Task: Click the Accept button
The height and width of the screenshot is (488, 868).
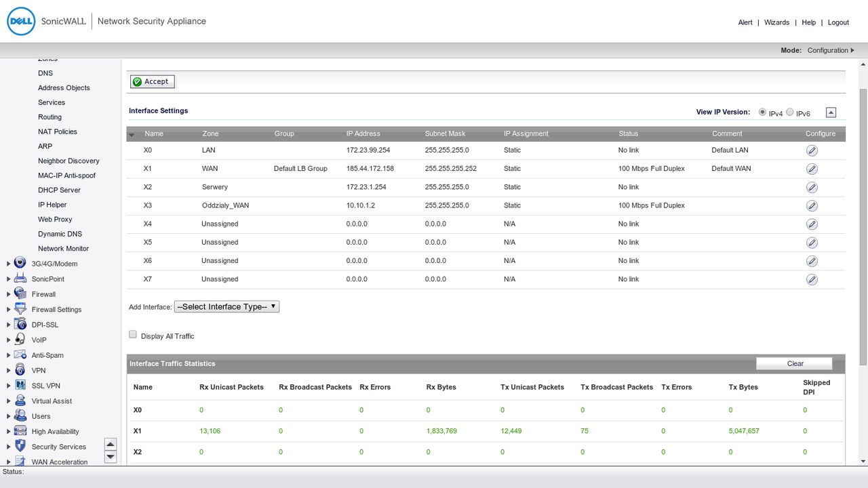Action: [x=153, y=81]
